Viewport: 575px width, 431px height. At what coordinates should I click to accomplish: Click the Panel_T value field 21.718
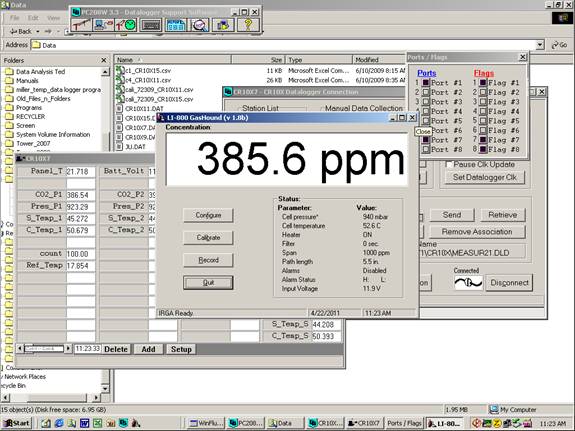pos(80,172)
